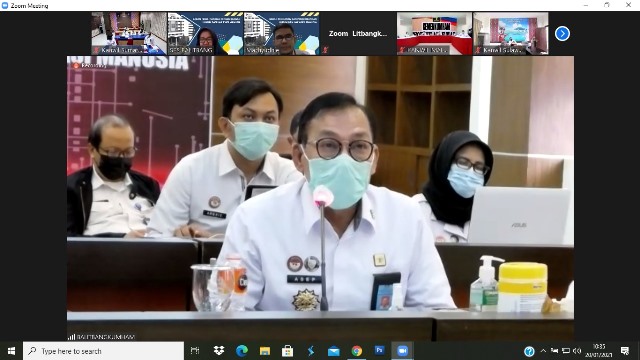Click the Zoom icon on the taskbar
This screenshot has height=360, width=640.
(402, 351)
